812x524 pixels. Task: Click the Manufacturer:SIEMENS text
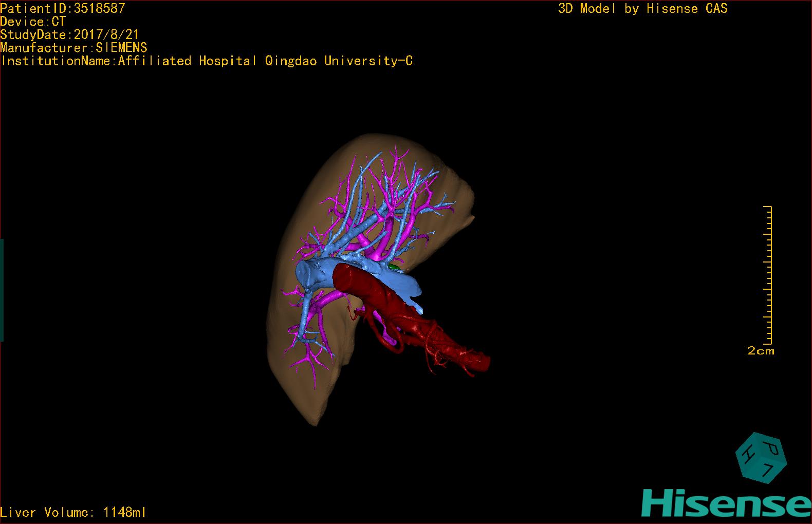point(74,48)
